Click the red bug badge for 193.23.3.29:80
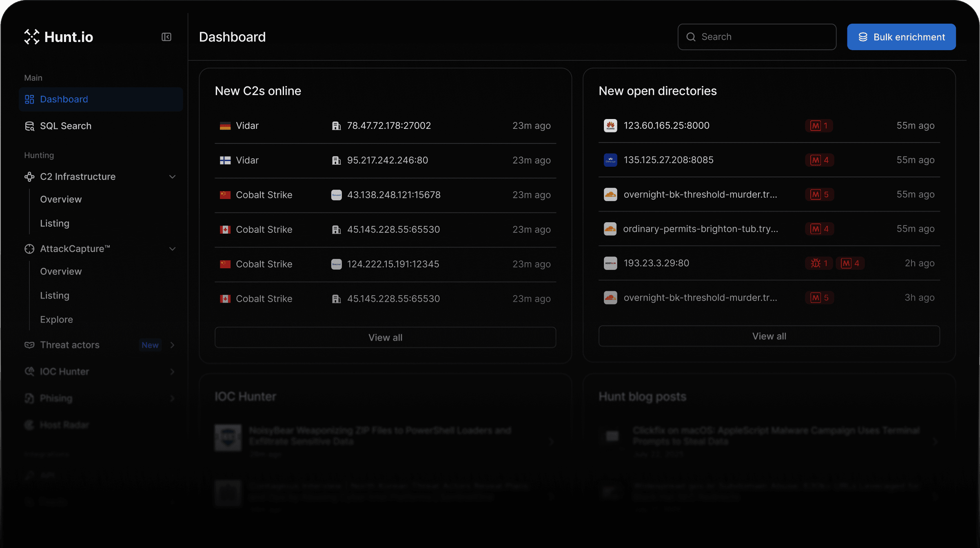 [x=819, y=263]
